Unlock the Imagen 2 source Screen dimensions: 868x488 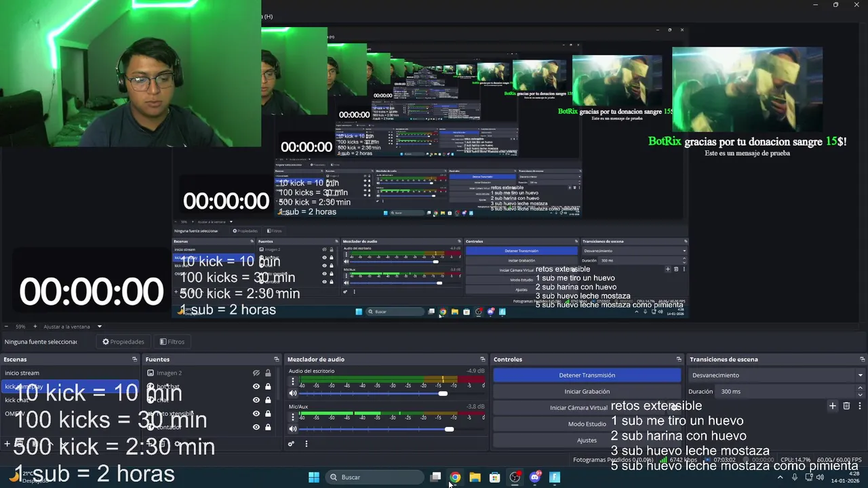[x=268, y=373]
